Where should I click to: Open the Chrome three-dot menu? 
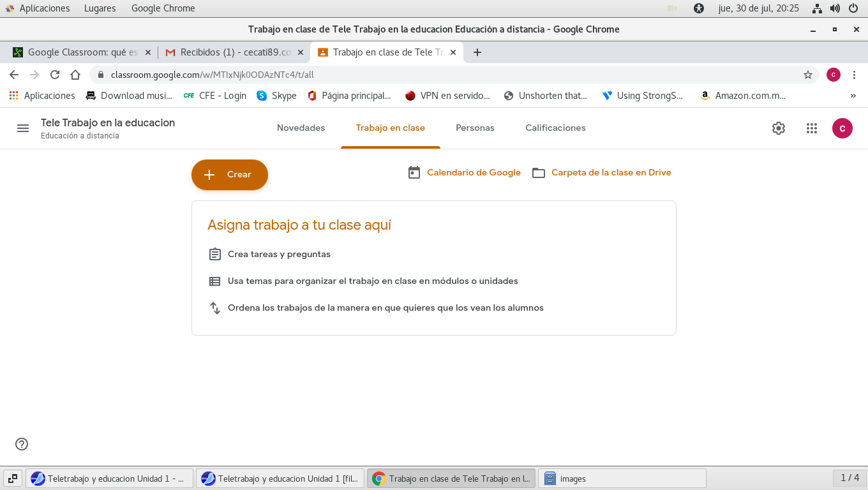855,75
